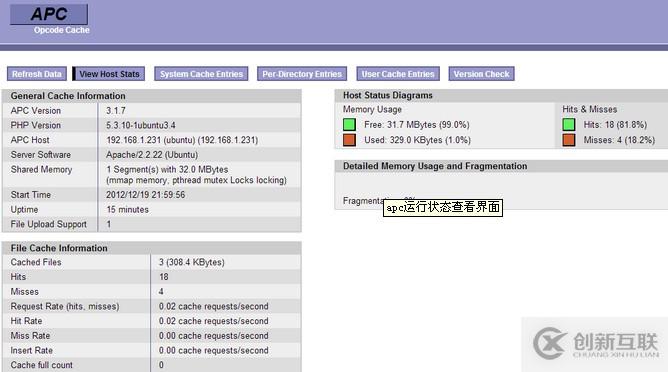The width and height of the screenshot is (668, 372).
Task: Select Apache/2.2.22 (Ubuntu) server software value
Action: (x=152, y=155)
